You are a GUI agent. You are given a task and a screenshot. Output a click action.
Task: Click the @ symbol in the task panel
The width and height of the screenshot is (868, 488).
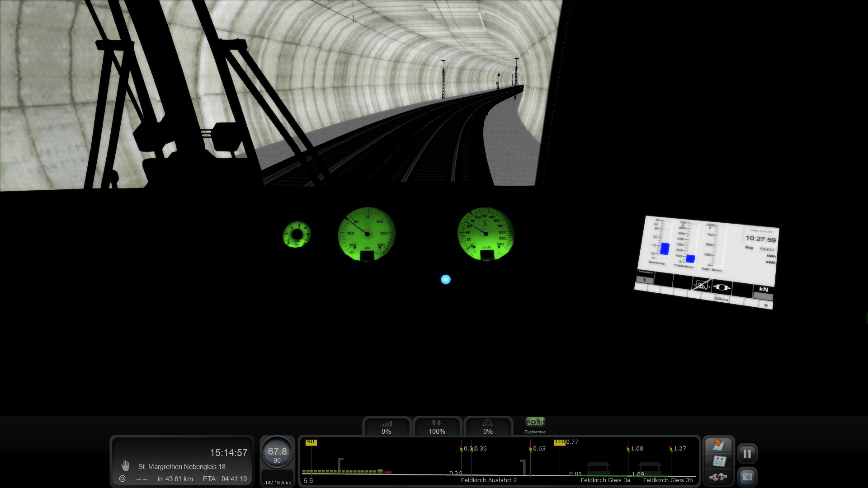122,479
